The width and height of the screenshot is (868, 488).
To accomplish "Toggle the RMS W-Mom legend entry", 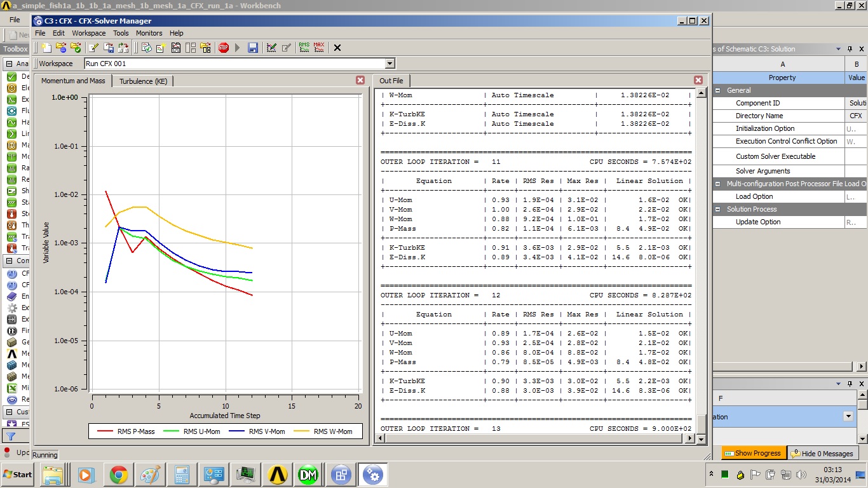I will (x=323, y=431).
